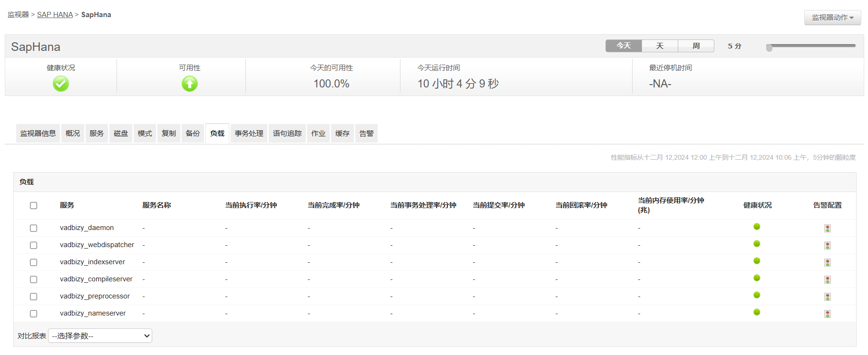
Task: Click health status dot for vadbizy_webdispatcher
Action: [757, 244]
